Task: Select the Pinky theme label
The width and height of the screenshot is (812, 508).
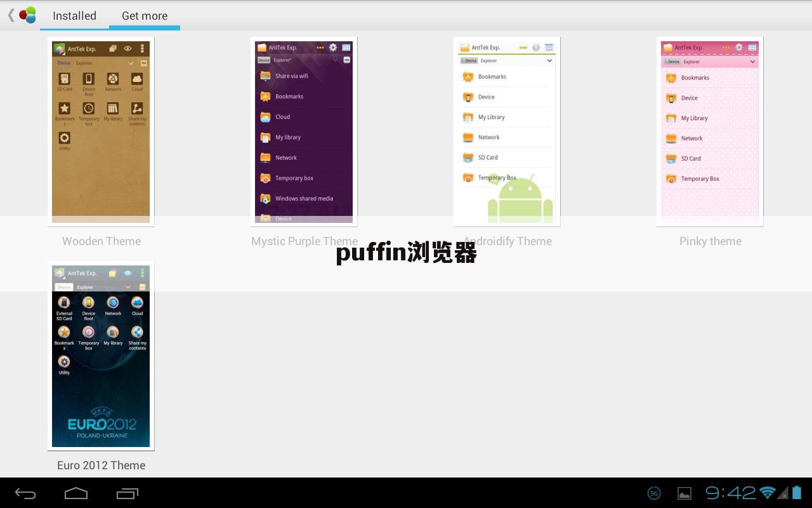Action: pyautogui.click(x=710, y=241)
